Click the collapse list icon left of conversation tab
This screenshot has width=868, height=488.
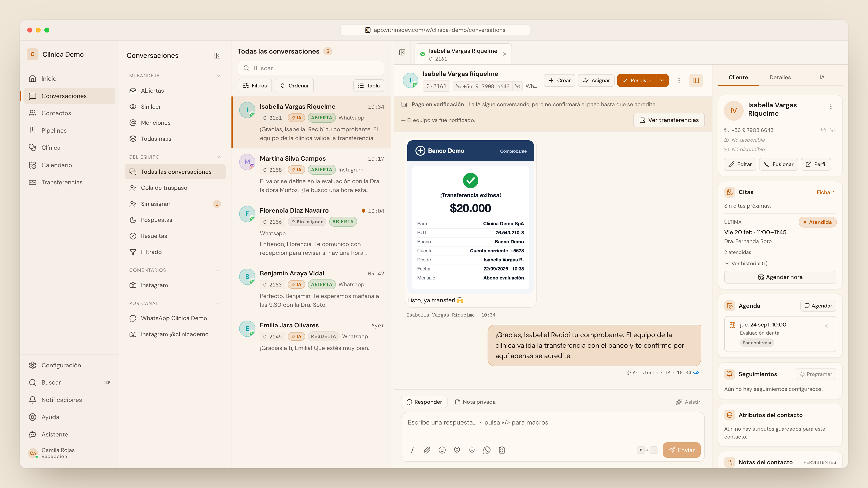point(402,53)
